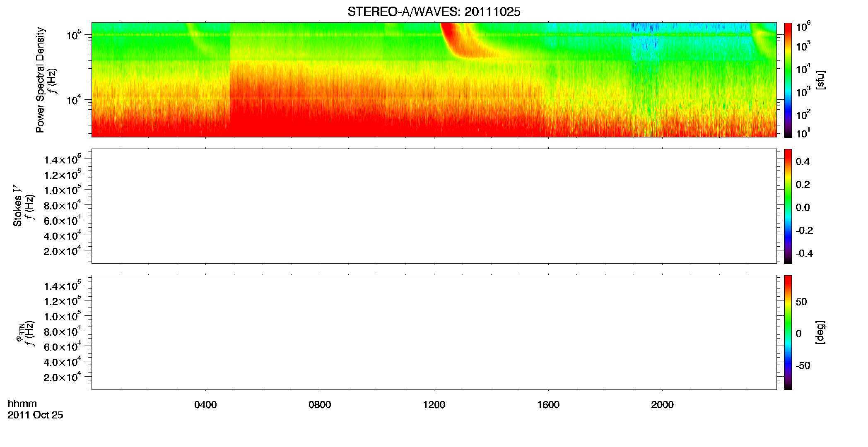Click the 0400 time axis label

(205, 405)
